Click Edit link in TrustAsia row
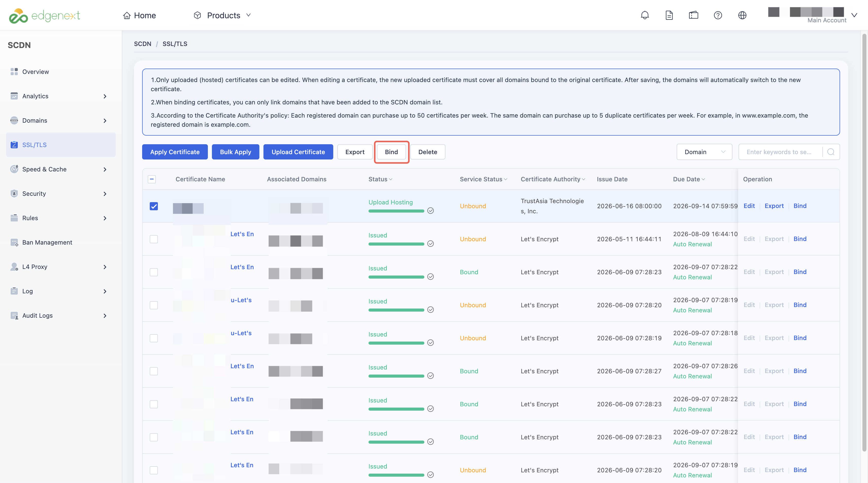868x483 pixels. click(x=749, y=206)
